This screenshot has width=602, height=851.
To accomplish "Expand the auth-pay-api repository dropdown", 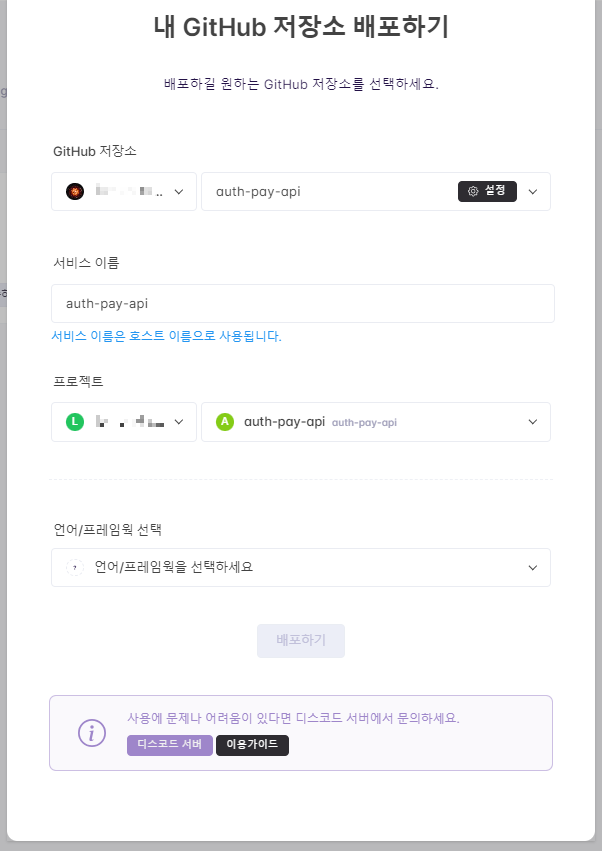I will coord(375,191).
